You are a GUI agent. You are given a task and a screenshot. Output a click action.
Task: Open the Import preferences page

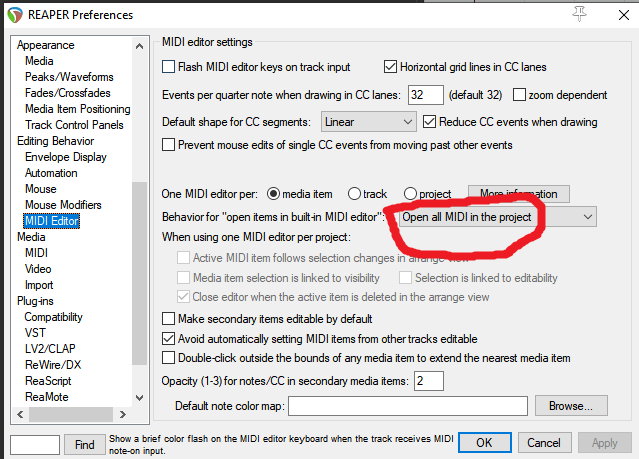point(39,285)
